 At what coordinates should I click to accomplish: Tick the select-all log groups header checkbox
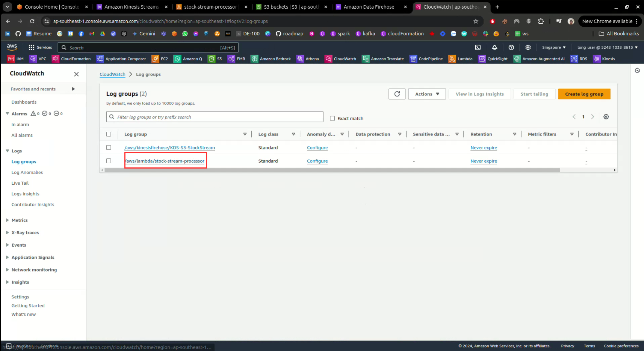pos(109,134)
